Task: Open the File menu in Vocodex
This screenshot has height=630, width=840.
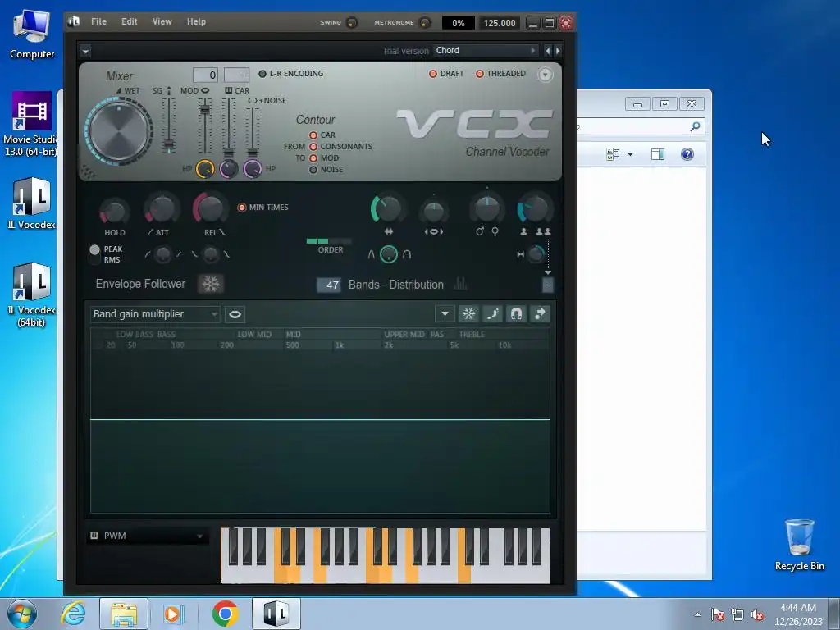Action: [x=98, y=21]
